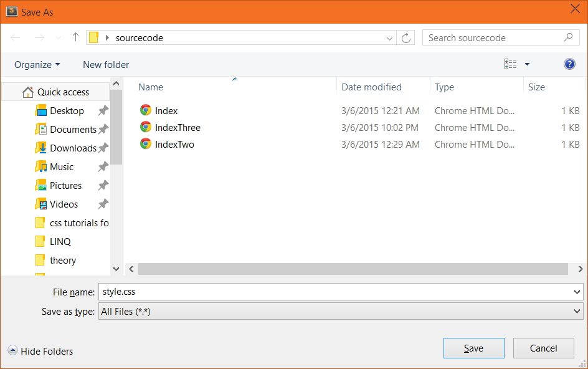Sort files by Date modified column
This screenshot has height=369, width=588.
click(x=371, y=87)
